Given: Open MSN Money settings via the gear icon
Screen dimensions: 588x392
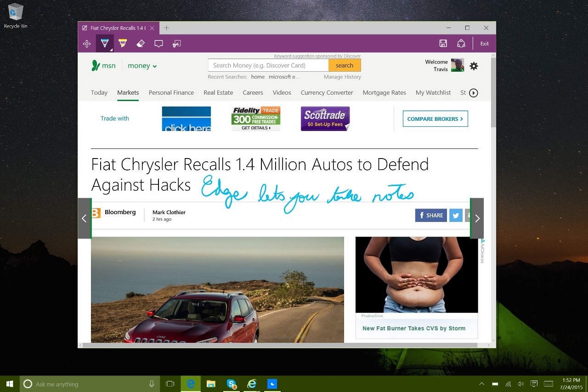Looking at the screenshot, I should pyautogui.click(x=474, y=66).
